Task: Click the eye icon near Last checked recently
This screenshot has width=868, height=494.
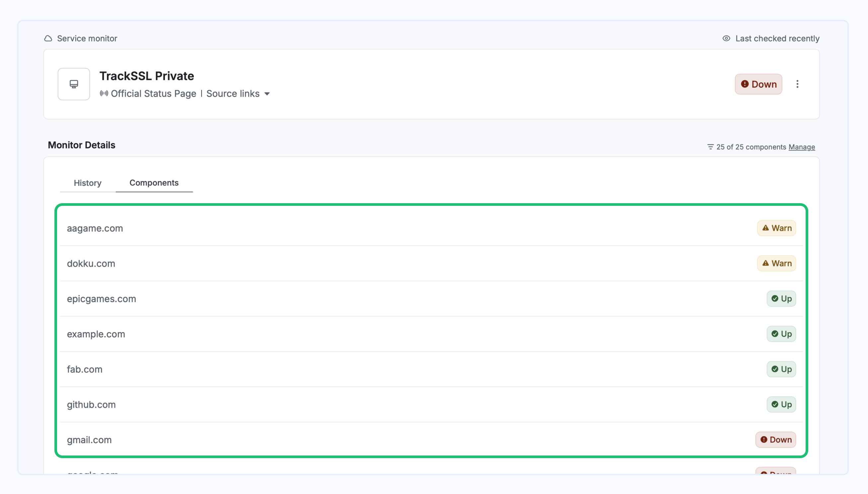Action: pyautogui.click(x=727, y=38)
